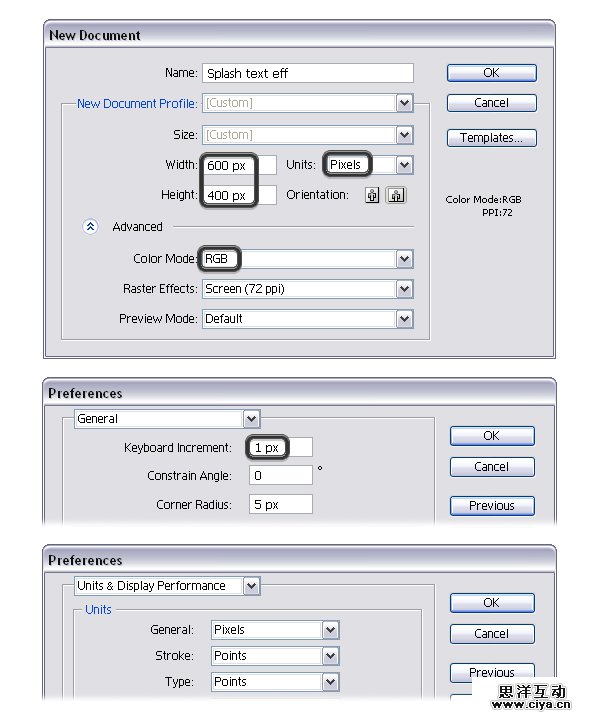Collapse the Advanced section chevron
Screen dimensions: 600x720
point(90,227)
